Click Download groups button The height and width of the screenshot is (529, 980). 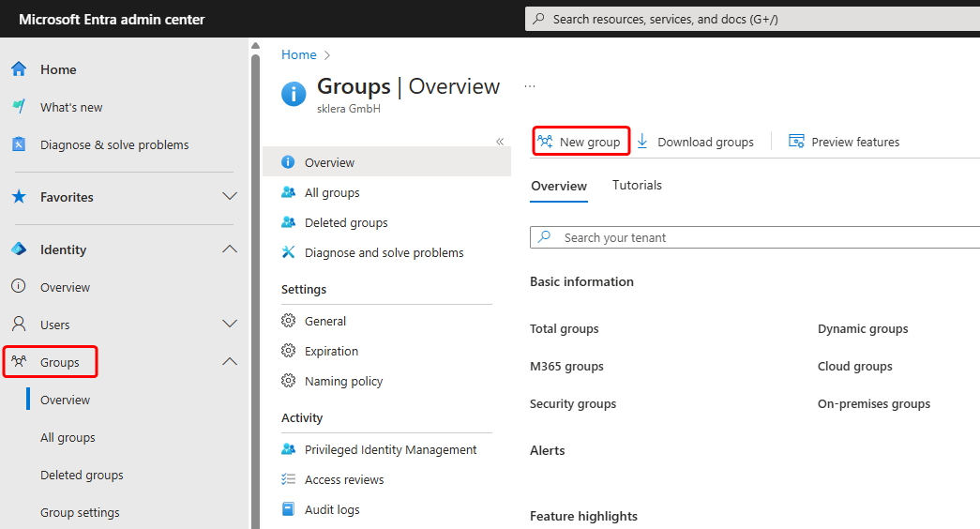click(695, 142)
